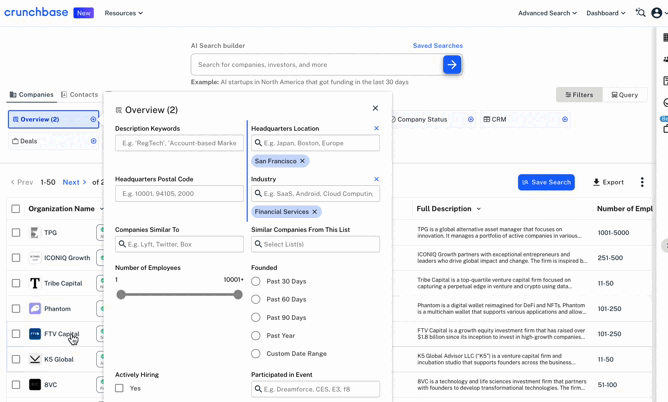The image size is (668, 402).
Task: Open the Saved Searches link
Action: click(x=438, y=46)
